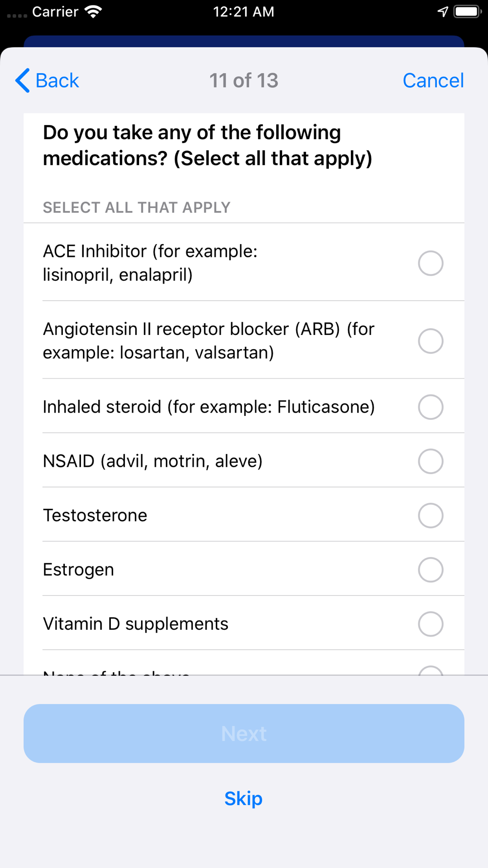The height and width of the screenshot is (868, 488).
Task: Choose the partially visible None of the above circle
Action: tap(430, 671)
